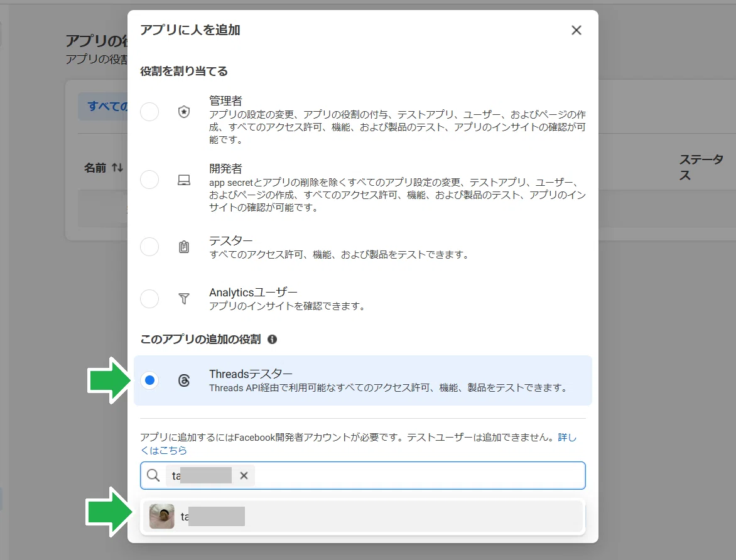Click the Threads logo icon
The width and height of the screenshot is (736, 560).
(x=184, y=380)
